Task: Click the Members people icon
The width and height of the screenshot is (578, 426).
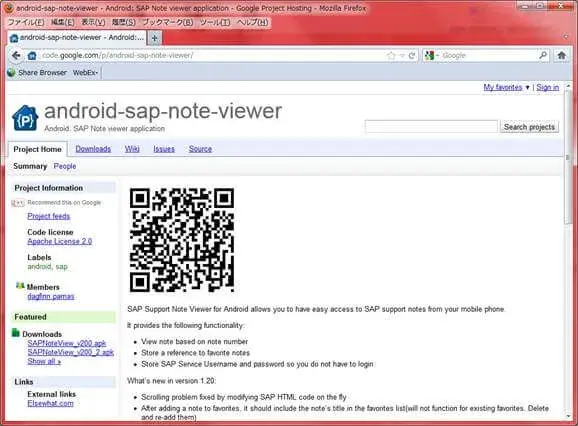Action: [x=20, y=286]
